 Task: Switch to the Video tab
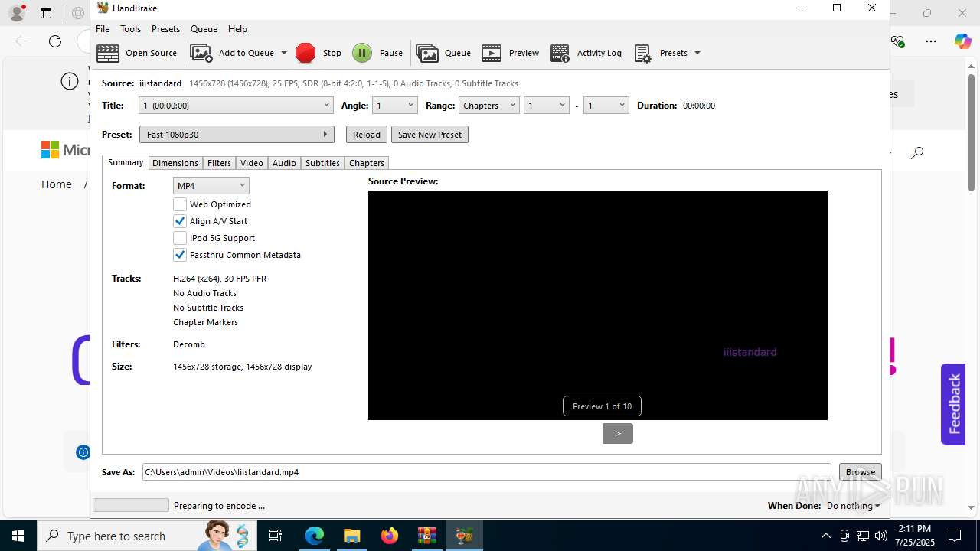coord(252,163)
